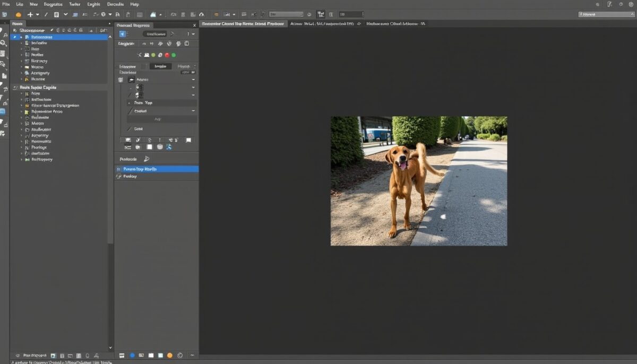The image size is (637, 364).
Task: Close the middle panel with the X button
Action: (x=194, y=25)
